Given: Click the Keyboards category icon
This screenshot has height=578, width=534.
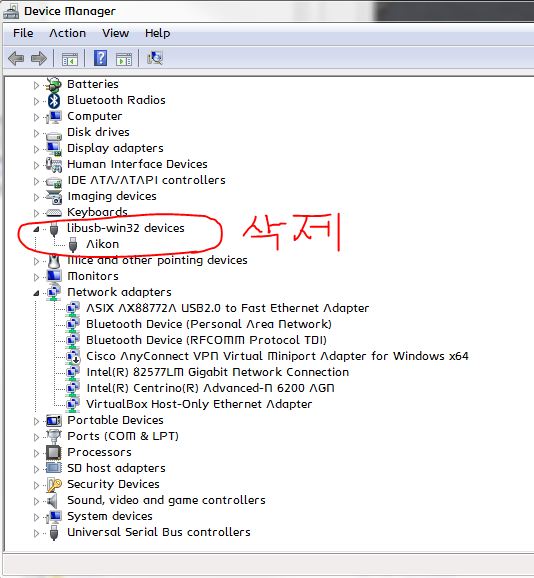Looking at the screenshot, I should (54, 213).
